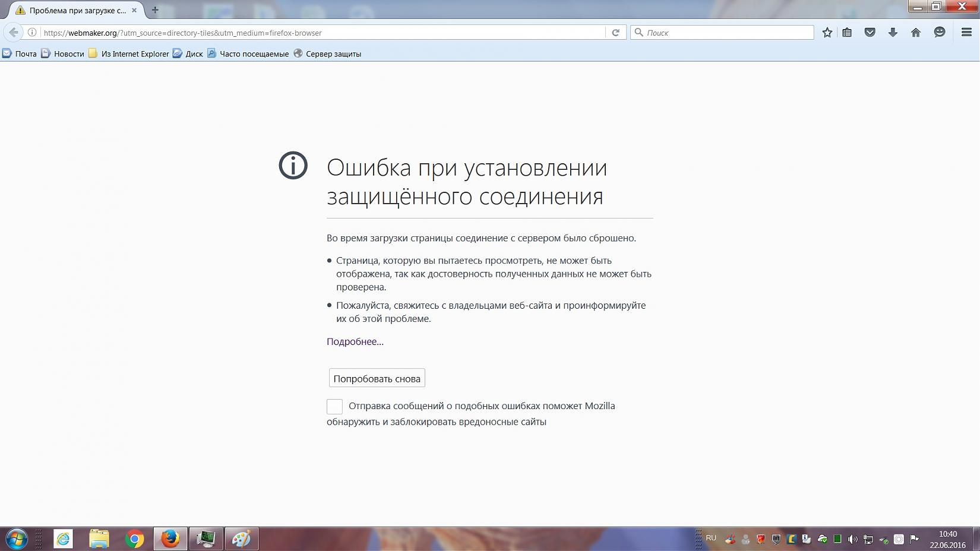Enable the error reporting to Mozilla checkbox
The width and height of the screenshot is (980, 551).
point(334,406)
